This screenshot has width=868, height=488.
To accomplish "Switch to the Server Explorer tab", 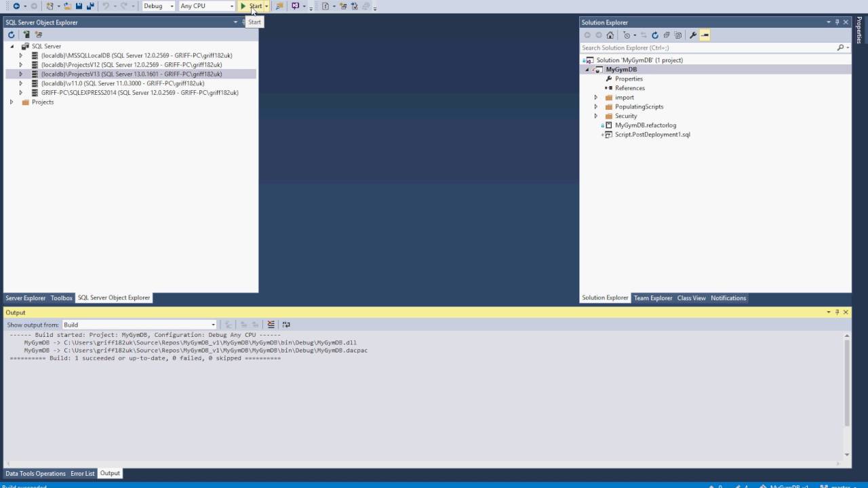I will [26, 298].
